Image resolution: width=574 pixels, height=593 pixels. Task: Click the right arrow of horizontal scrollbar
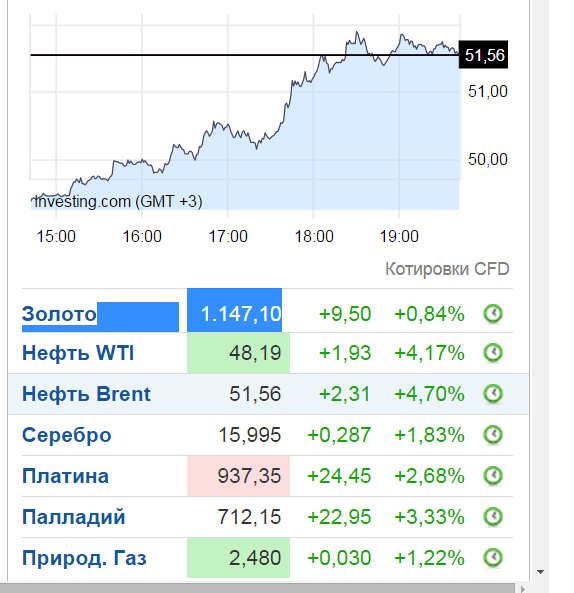[x=522, y=588]
